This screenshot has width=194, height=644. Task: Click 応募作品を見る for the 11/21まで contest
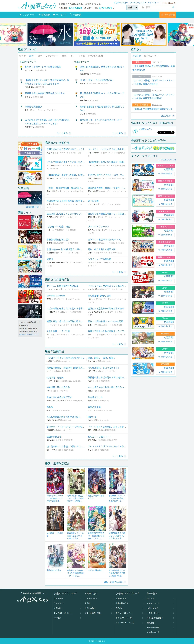pyautogui.click(x=165, y=173)
